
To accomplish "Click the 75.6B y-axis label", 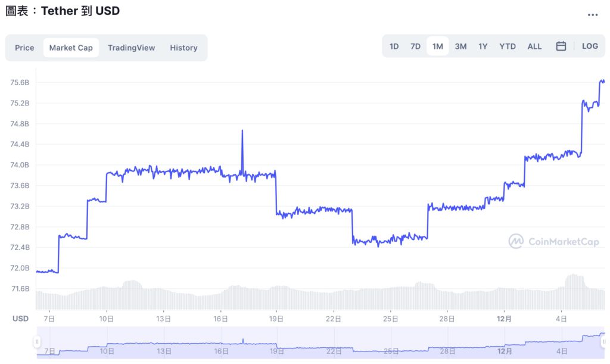I will (x=20, y=82).
